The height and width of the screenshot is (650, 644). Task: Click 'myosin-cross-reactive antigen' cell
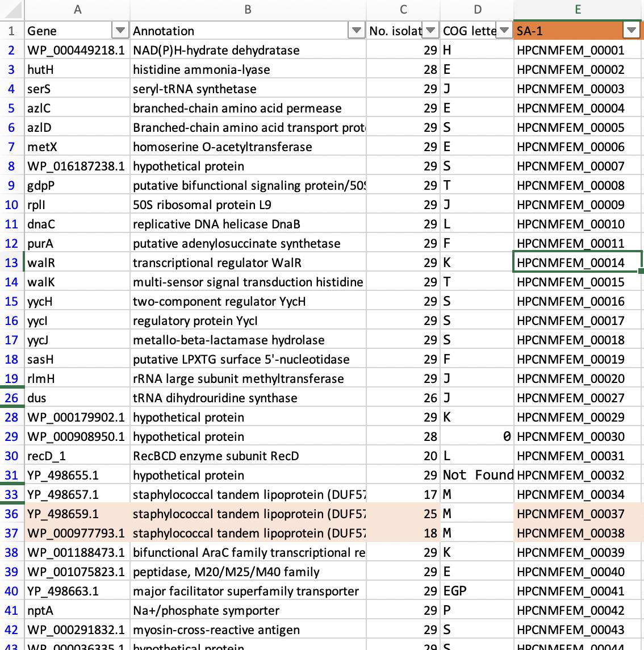pos(248,630)
